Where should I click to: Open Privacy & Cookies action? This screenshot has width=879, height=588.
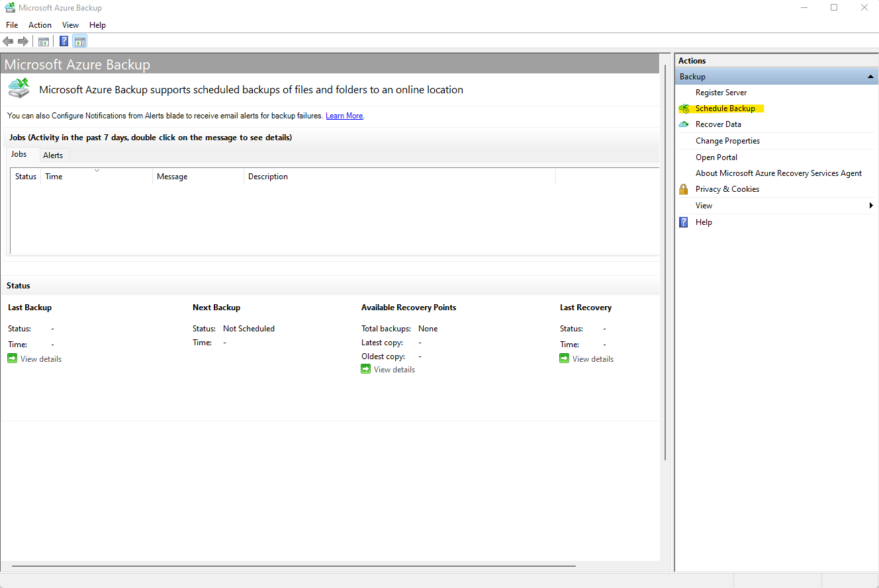click(727, 189)
